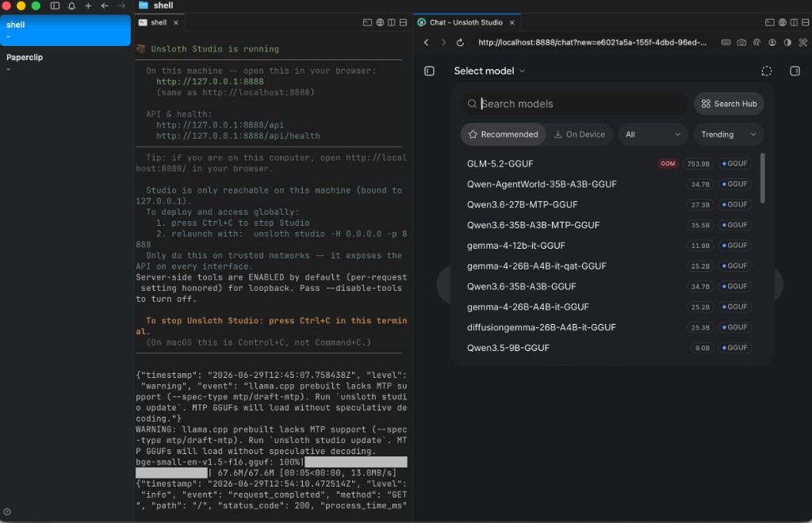Choose diffusiongemma-26B-A4B-it-GGUF model
The image size is (812, 523).
point(608,327)
